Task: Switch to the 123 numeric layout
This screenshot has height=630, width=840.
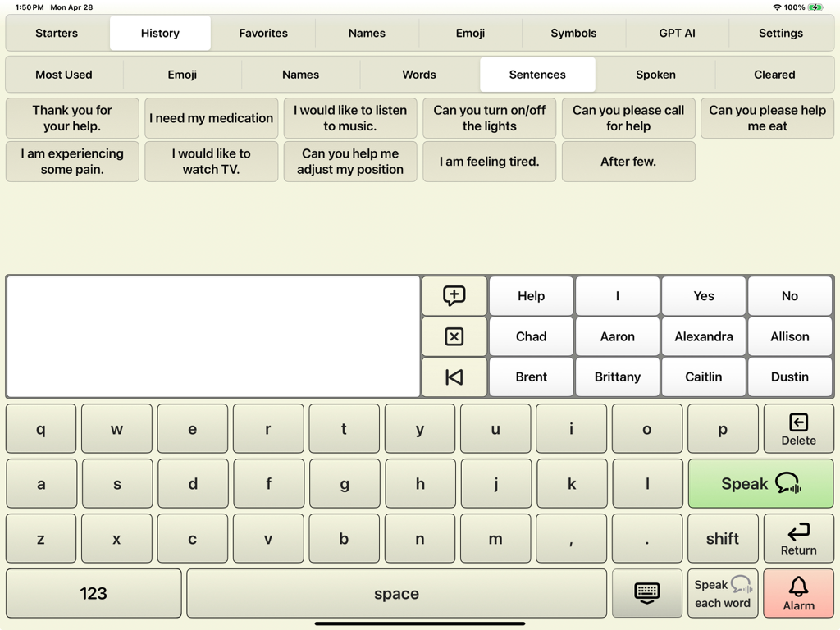Action: pyautogui.click(x=93, y=592)
